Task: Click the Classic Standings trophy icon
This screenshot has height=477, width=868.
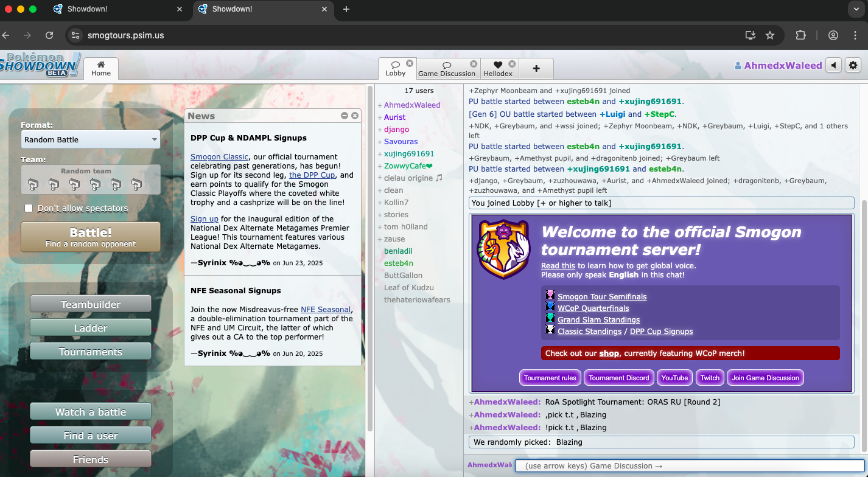Action: point(550,331)
